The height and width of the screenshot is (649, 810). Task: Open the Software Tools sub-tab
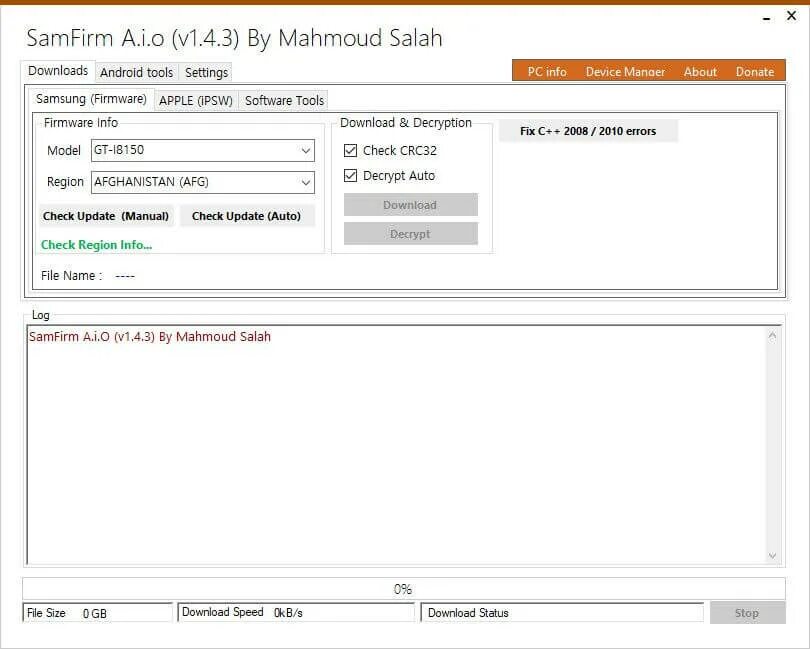tap(284, 100)
